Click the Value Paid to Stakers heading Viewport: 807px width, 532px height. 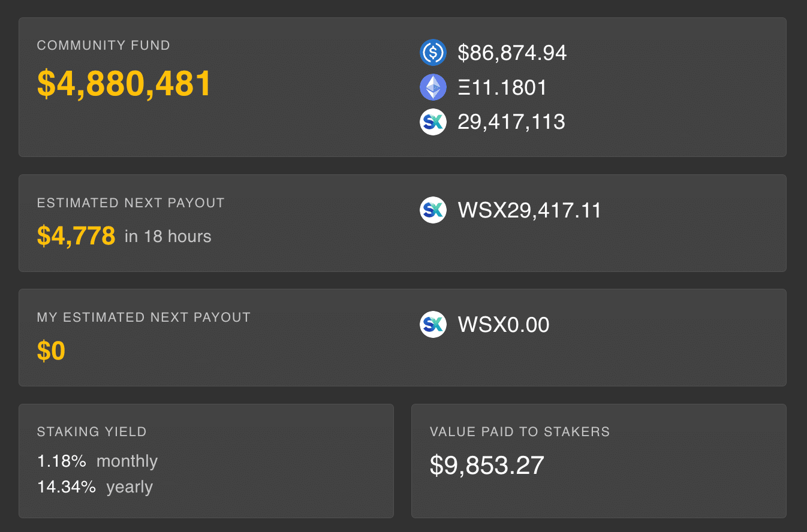pos(520,431)
